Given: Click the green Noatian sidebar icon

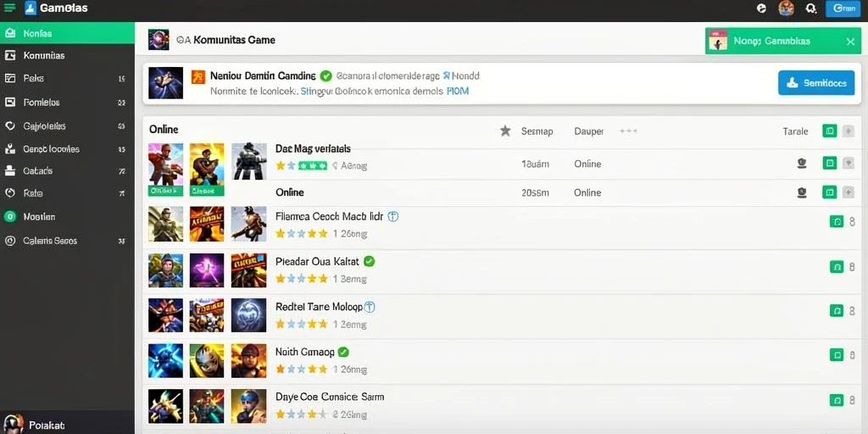Looking at the screenshot, I should [10, 217].
